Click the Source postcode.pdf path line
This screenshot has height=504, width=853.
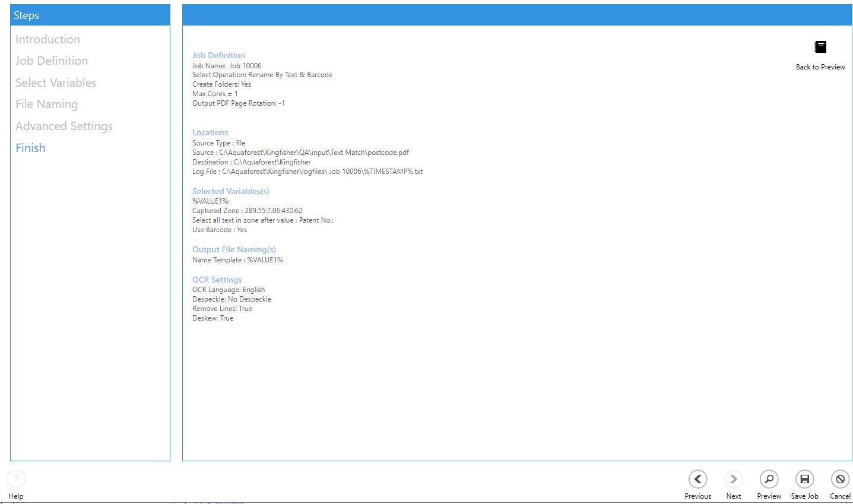point(300,153)
